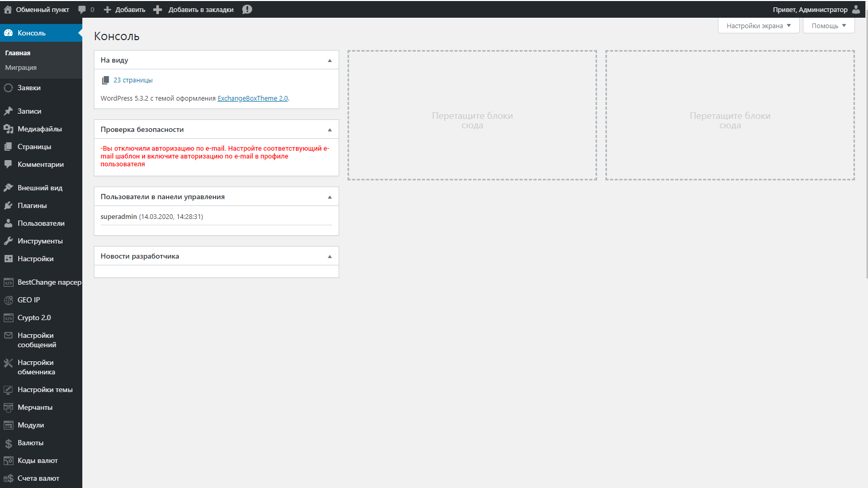Go to Заявки in the sidebar
This screenshot has height=488, width=868.
[29, 88]
